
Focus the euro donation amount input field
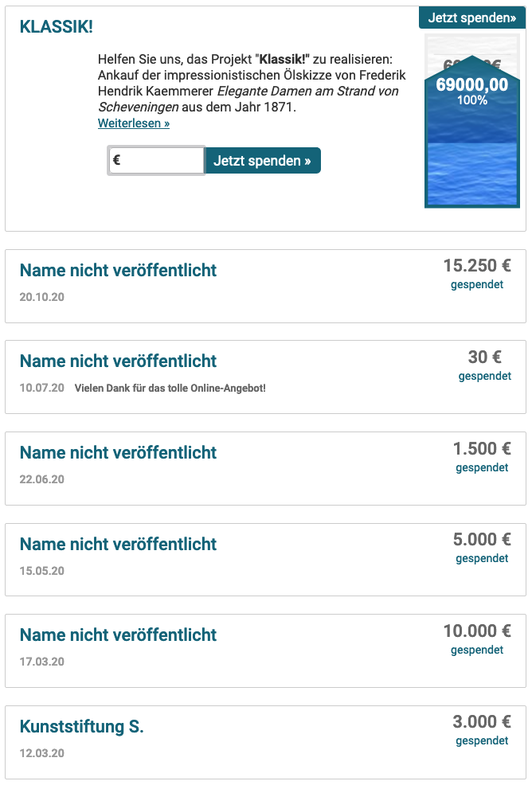click(156, 160)
